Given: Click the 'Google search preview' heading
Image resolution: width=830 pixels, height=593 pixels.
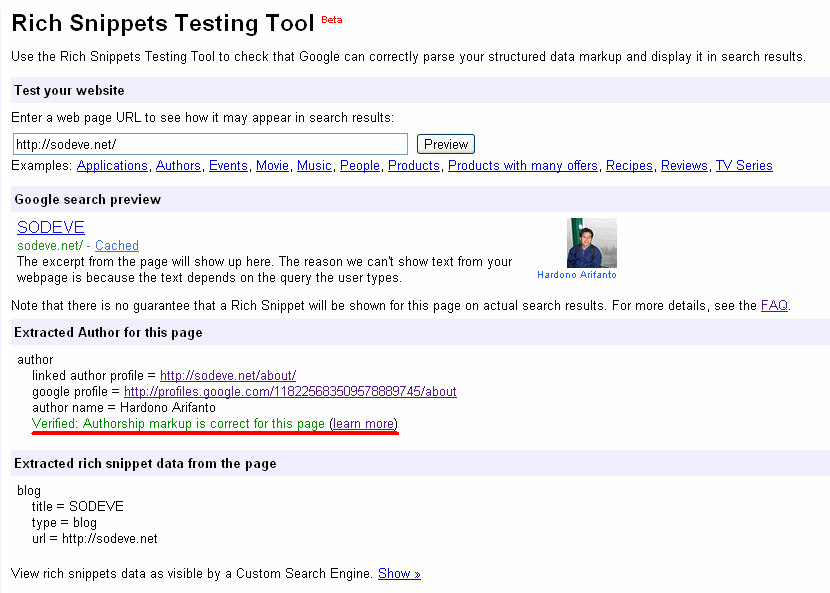Looking at the screenshot, I should (88, 199).
